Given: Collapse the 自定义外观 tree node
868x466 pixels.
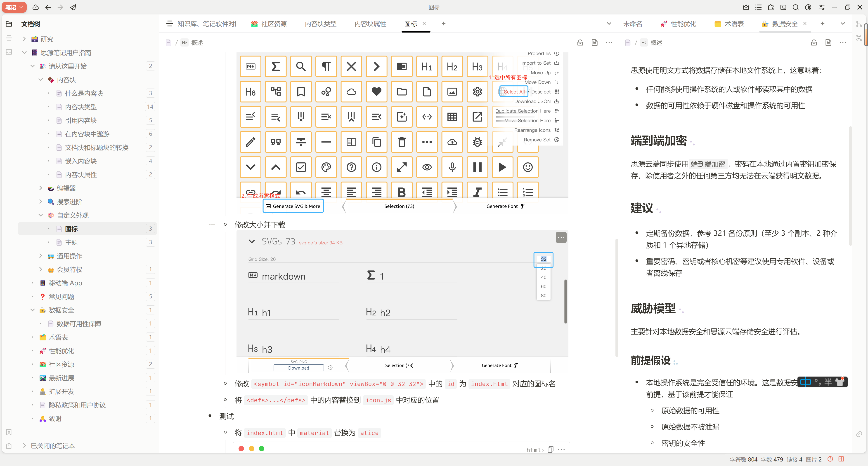Looking at the screenshot, I should click(x=40, y=215).
